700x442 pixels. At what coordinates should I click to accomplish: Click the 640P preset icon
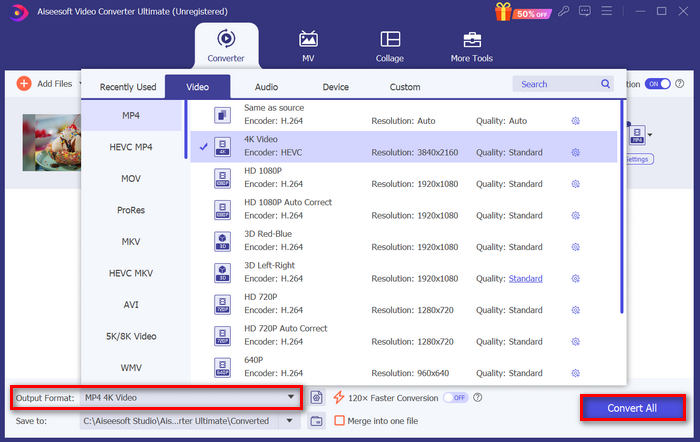click(222, 367)
